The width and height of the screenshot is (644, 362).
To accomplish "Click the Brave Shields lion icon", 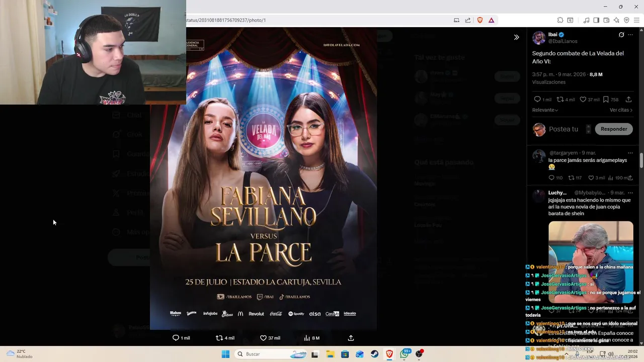I will pos(480,20).
